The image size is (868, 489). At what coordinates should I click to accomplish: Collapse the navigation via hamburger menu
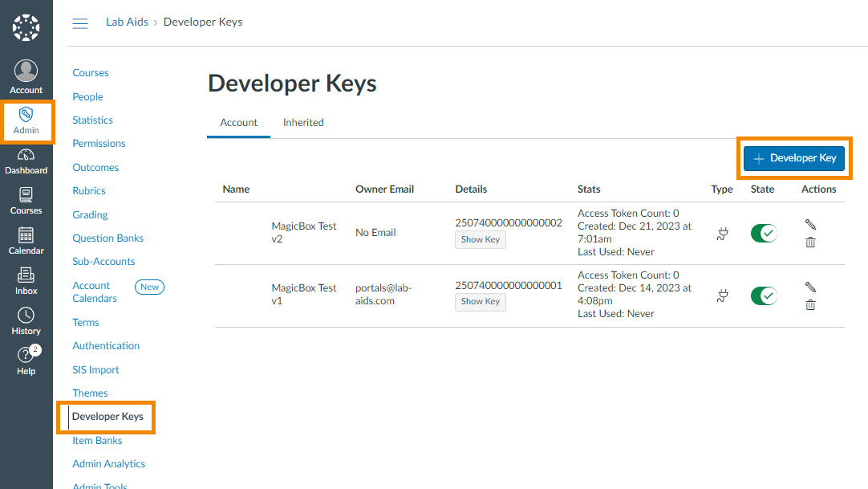click(80, 23)
